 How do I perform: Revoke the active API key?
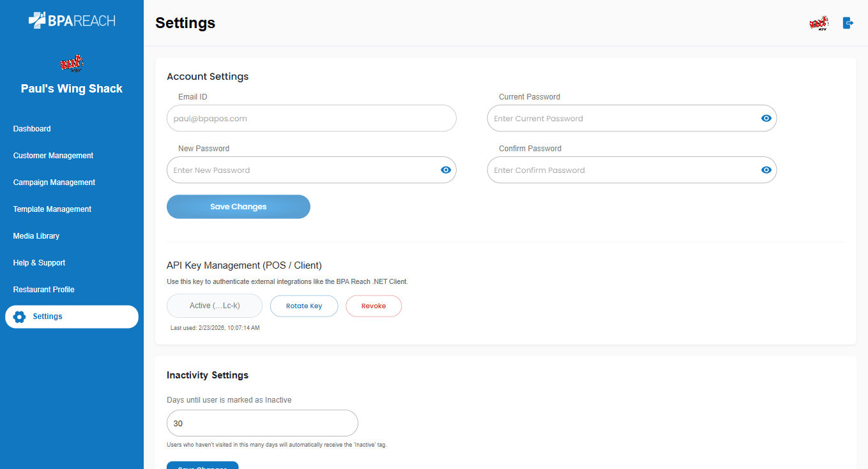[x=374, y=306]
